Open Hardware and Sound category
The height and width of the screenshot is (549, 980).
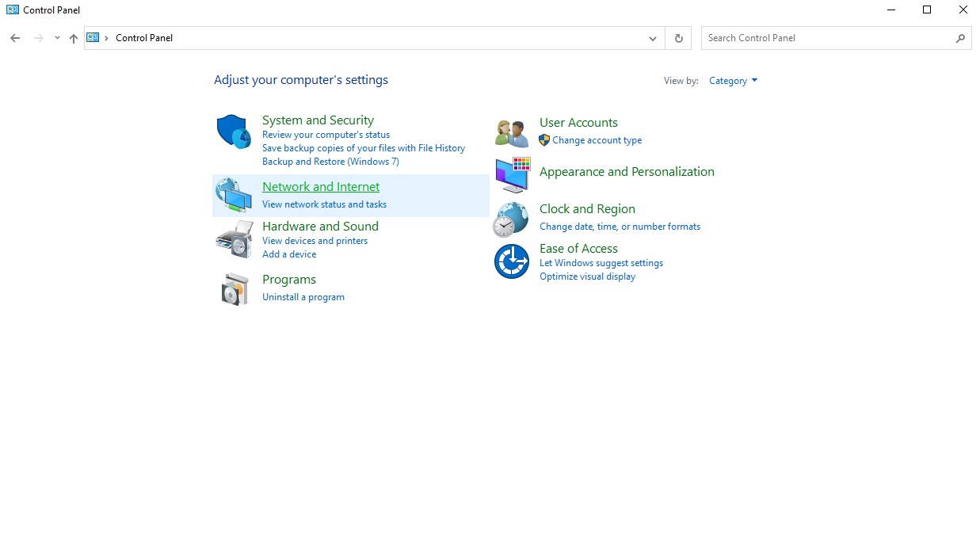[320, 227]
